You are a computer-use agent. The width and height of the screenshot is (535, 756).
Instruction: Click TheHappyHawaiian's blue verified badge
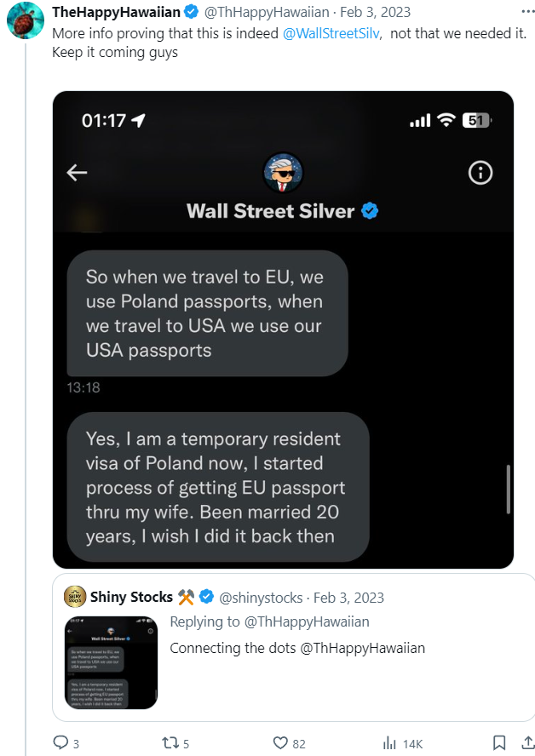193,13
